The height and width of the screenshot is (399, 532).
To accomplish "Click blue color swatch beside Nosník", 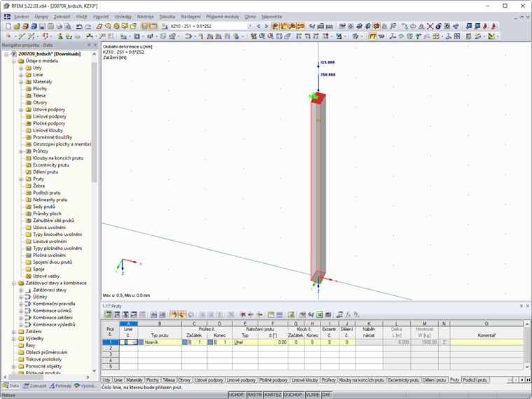I will (x=141, y=342).
